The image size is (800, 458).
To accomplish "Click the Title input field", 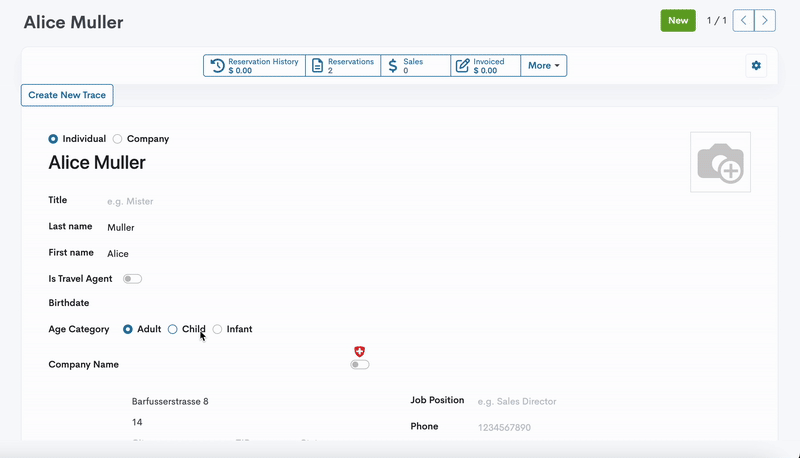I will click(x=250, y=201).
